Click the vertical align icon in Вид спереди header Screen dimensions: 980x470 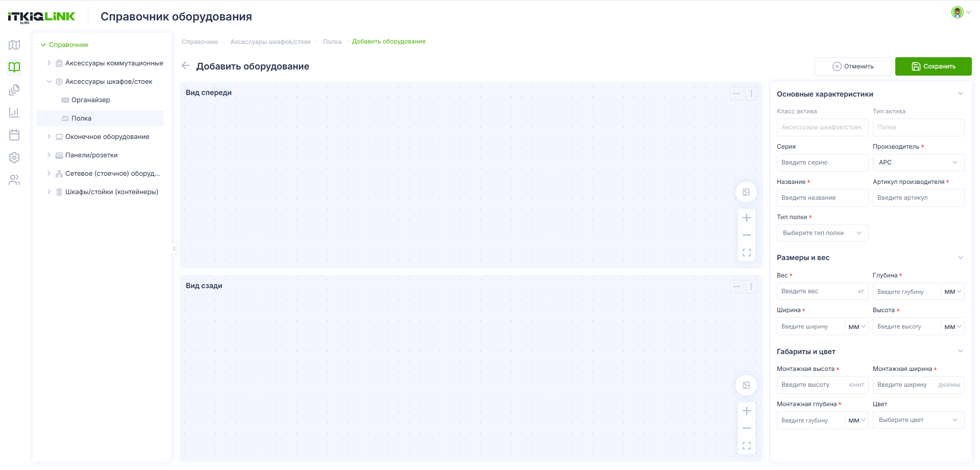point(751,93)
